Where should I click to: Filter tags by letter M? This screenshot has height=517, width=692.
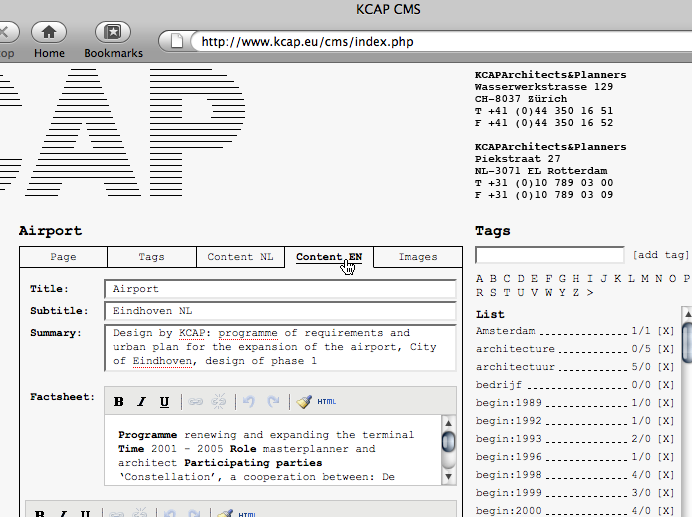pyautogui.click(x=643, y=278)
